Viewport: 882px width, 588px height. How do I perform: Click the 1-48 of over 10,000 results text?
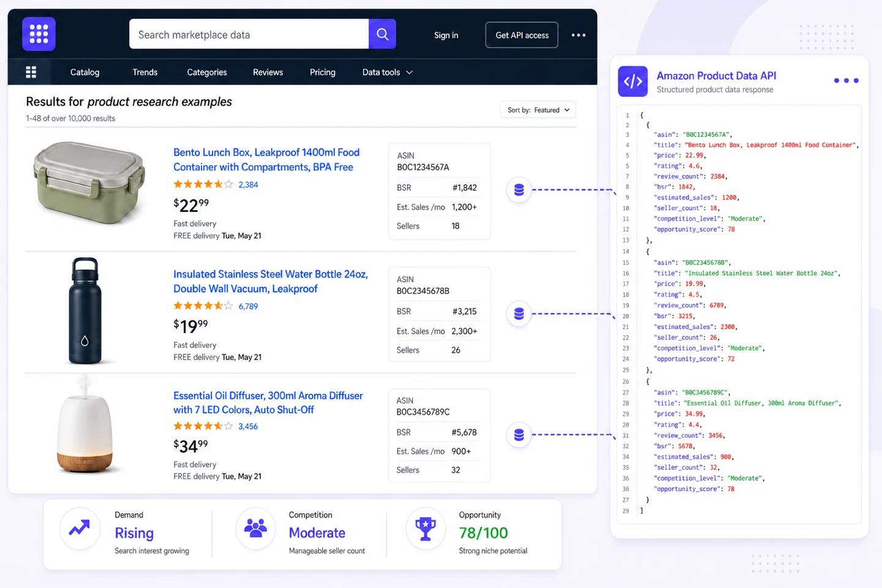[70, 118]
